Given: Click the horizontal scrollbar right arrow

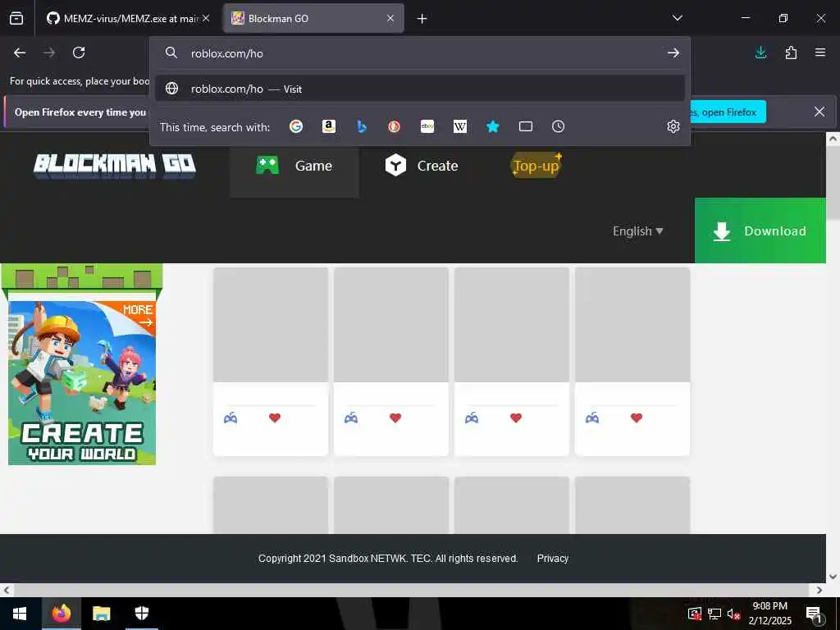Looking at the screenshot, I should click(819, 590).
